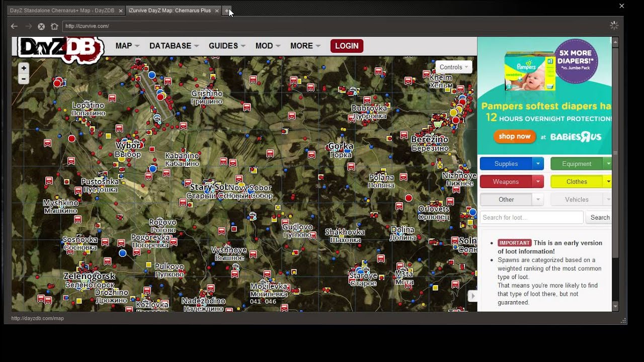Viewport: 644px width, 362px height.
Task: Switch to iZurvive DayZ Map tab
Action: [170, 11]
